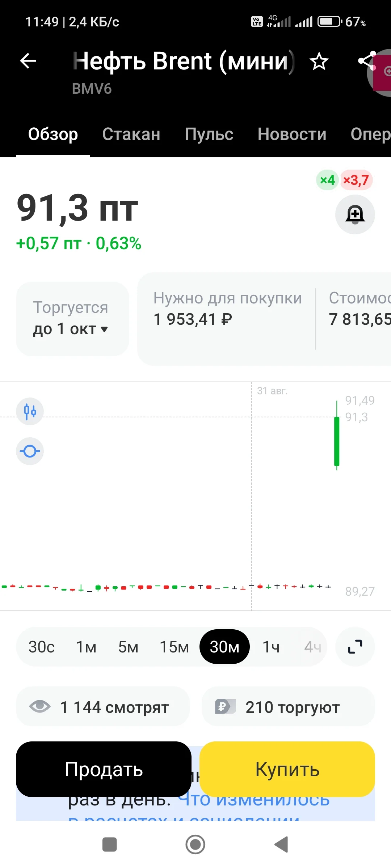Add Brent to favorites with the star
The height and width of the screenshot is (868, 391).
(319, 61)
